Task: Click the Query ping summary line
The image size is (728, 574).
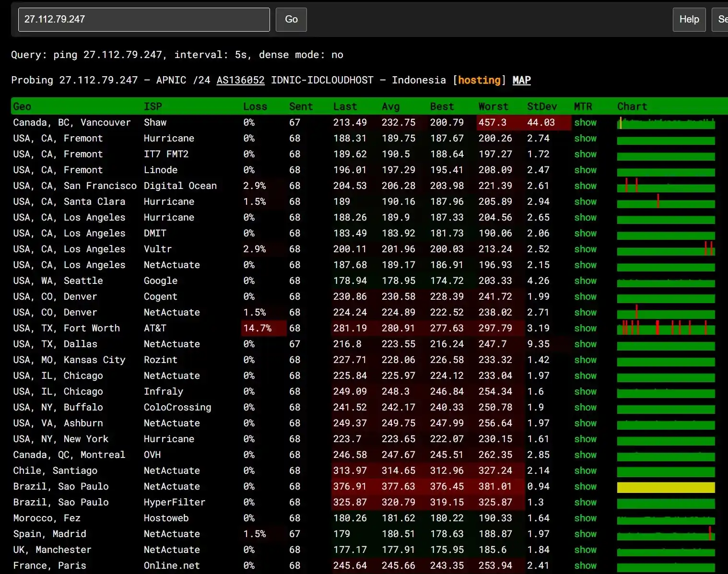Action: 177,55
